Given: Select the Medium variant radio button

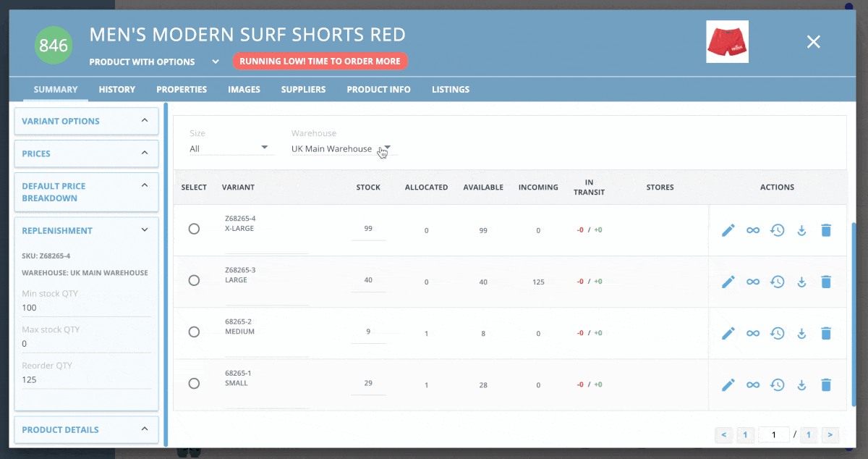Looking at the screenshot, I should click(194, 332).
